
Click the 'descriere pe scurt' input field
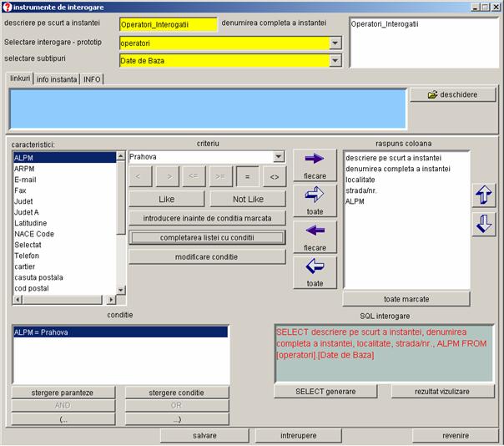point(168,24)
